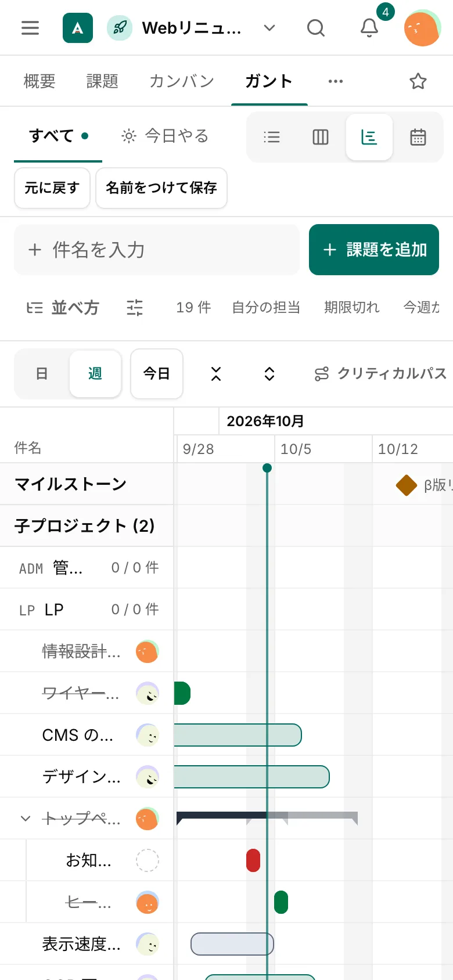Click the rocket project icon
This screenshot has width=453, height=980.
click(120, 28)
